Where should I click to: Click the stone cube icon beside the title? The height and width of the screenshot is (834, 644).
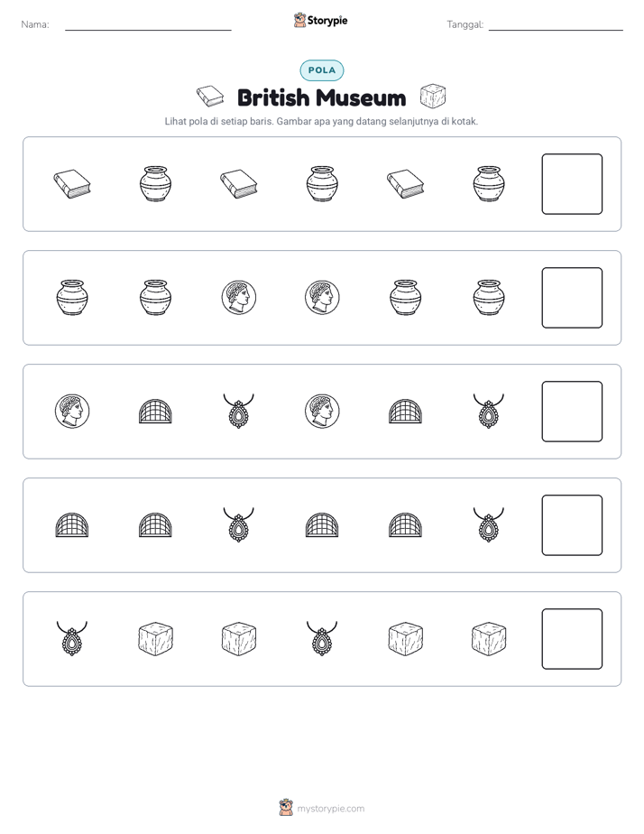click(433, 97)
